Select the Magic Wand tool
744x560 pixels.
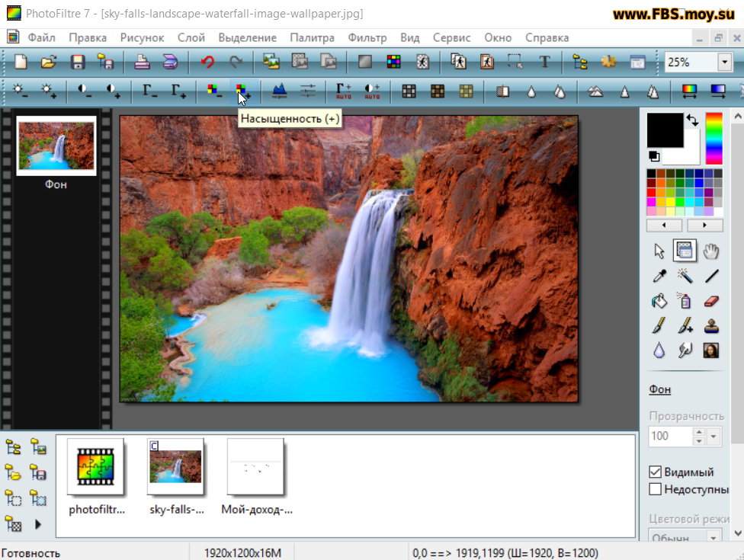pos(685,276)
